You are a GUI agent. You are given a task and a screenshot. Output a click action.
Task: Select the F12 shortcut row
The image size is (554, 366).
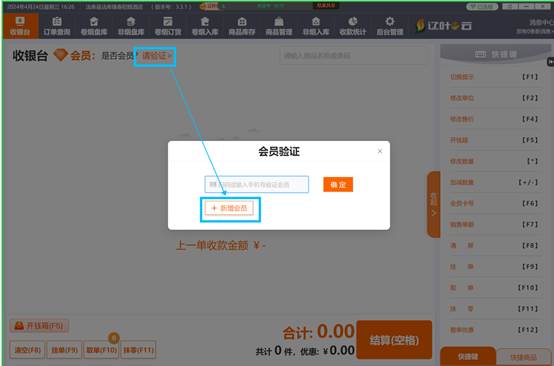[494, 330]
